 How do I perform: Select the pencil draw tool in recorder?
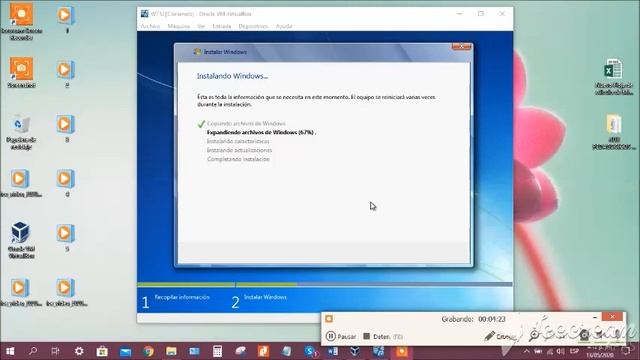(489, 336)
